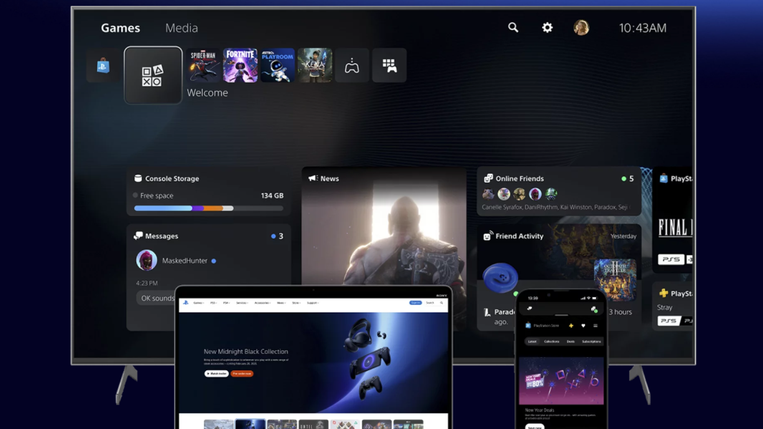Select the Deals tab on phone

[x=570, y=341]
